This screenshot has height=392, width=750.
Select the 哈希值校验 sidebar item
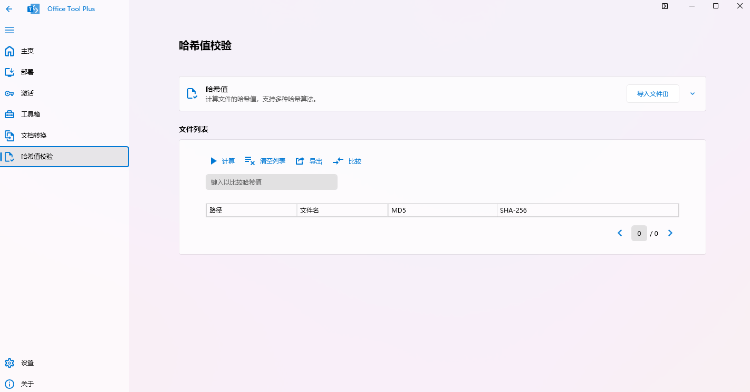click(65, 156)
